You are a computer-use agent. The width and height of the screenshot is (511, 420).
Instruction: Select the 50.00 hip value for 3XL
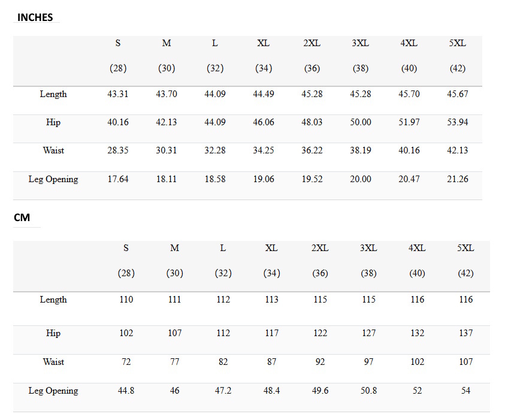361,122
